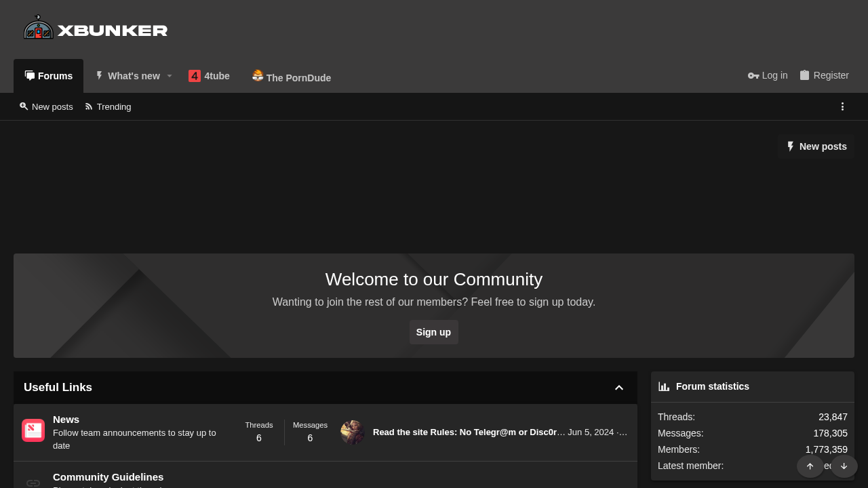Screen dimensions: 868x488
Task: Open the 4tube link
Action: (209, 76)
